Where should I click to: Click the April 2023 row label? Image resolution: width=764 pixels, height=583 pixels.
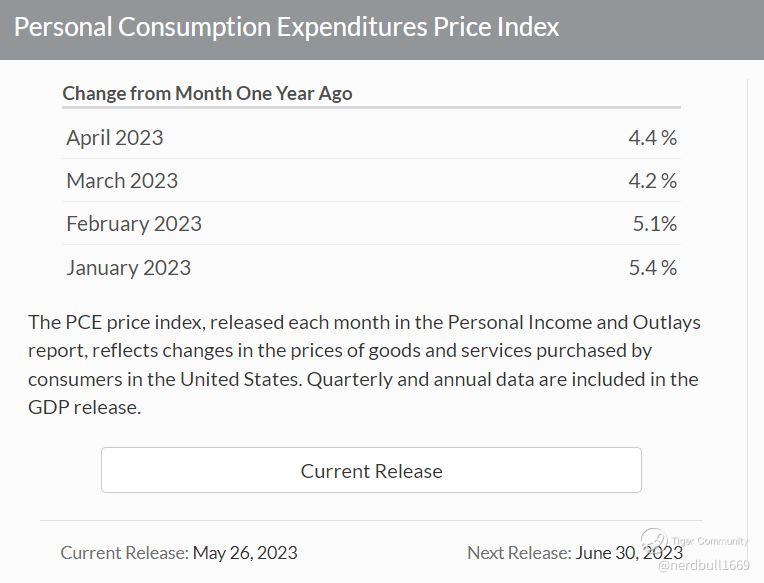(x=115, y=137)
